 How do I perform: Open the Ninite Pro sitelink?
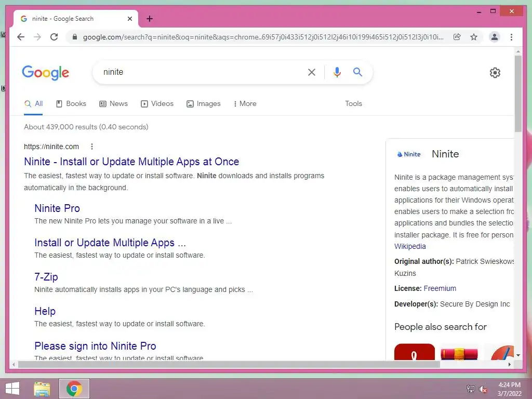click(57, 208)
